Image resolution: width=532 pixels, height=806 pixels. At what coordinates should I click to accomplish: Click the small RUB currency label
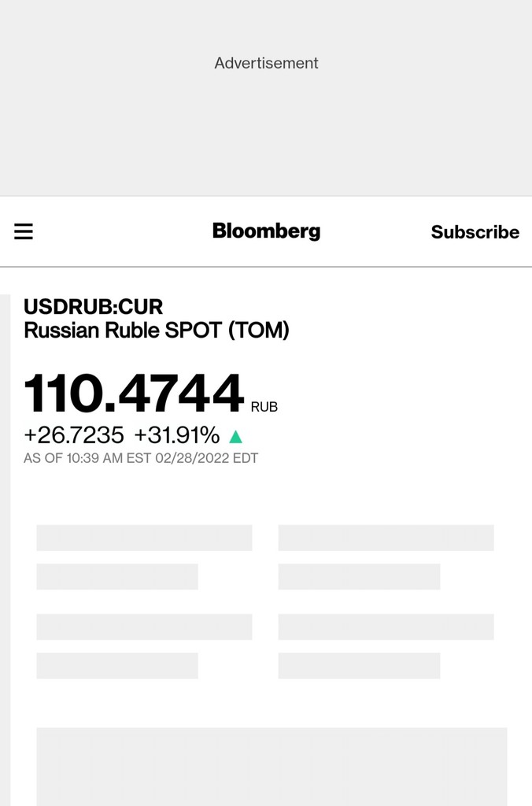[x=264, y=407]
